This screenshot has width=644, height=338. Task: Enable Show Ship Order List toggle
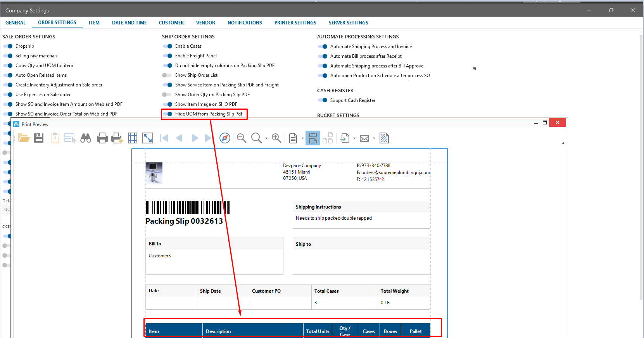click(x=167, y=75)
